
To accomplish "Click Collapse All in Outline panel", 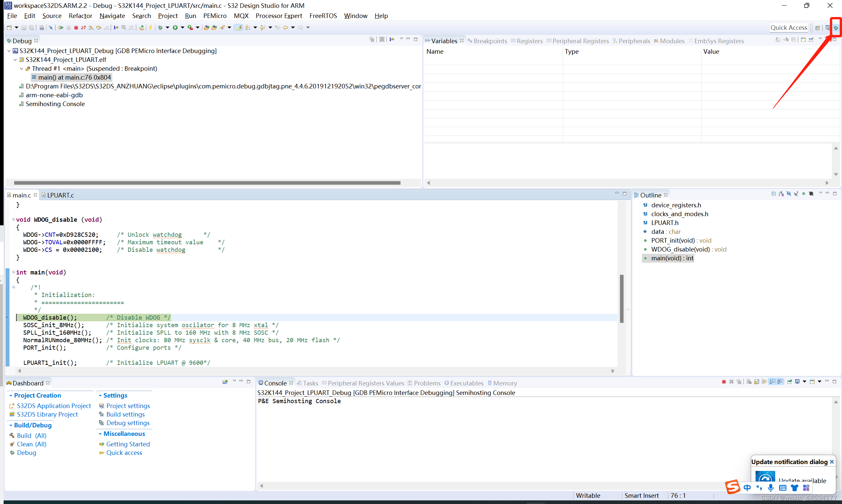I will (x=774, y=194).
